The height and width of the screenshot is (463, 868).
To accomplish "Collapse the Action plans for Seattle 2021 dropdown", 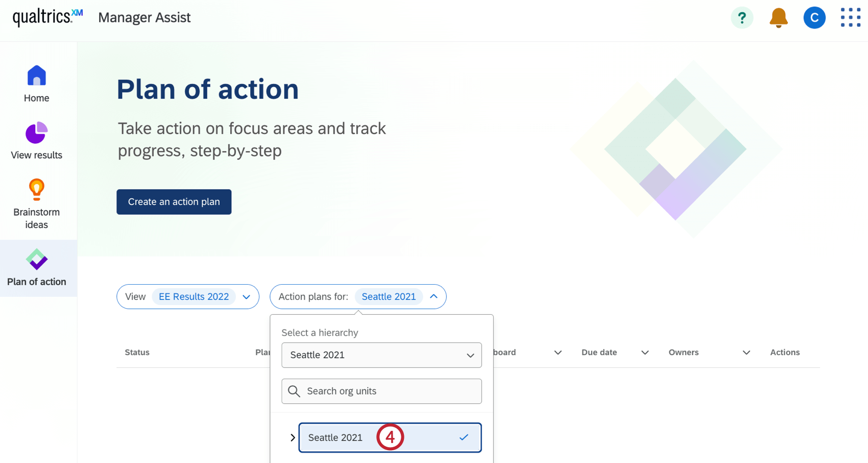I will (x=433, y=296).
